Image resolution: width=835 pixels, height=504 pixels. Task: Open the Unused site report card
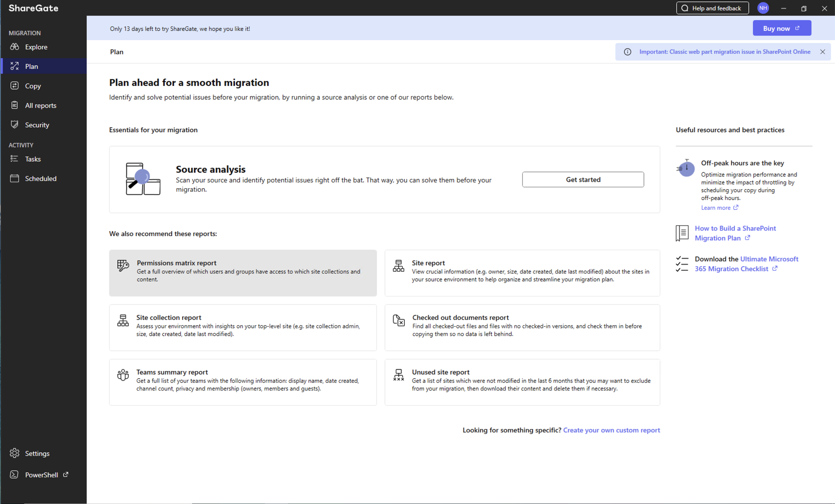[x=522, y=382]
